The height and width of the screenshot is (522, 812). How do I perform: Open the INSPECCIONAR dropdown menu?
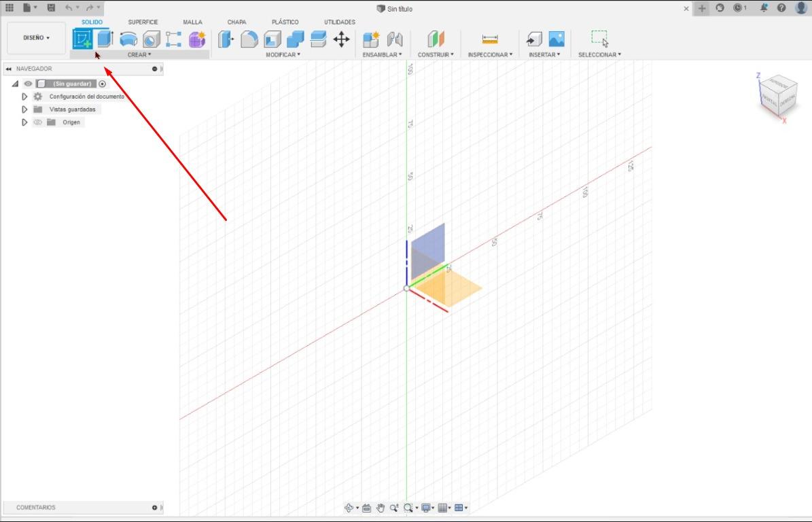click(490, 54)
